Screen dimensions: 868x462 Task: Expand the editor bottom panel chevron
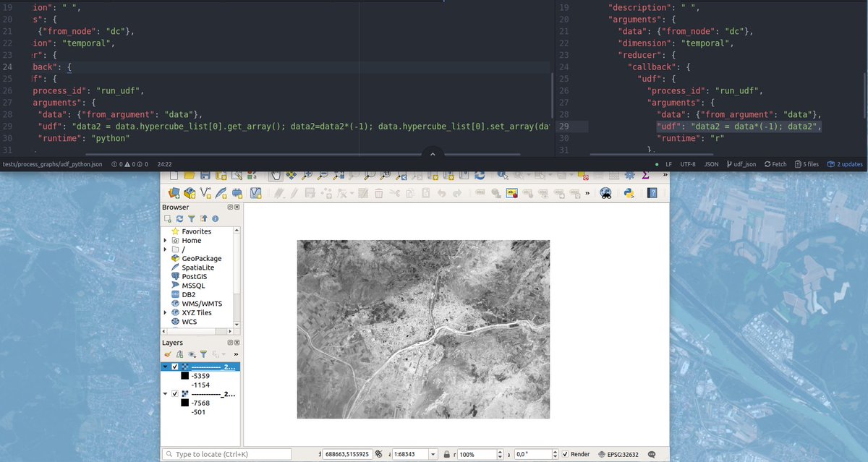point(433,154)
